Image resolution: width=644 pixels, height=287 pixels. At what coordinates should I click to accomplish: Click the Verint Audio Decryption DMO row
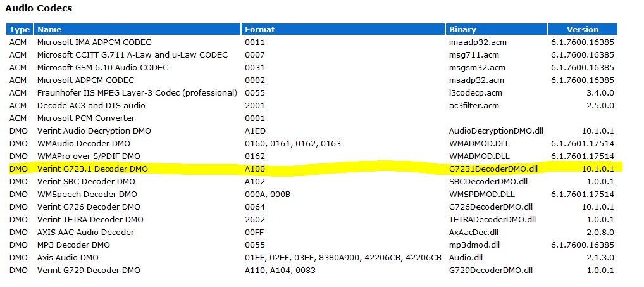tap(312, 131)
